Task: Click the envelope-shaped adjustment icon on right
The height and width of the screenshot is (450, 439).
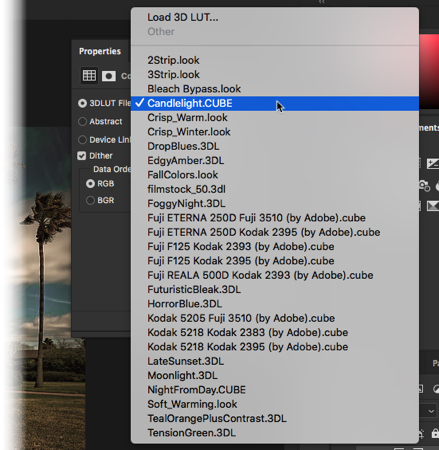Action: (433, 206)
